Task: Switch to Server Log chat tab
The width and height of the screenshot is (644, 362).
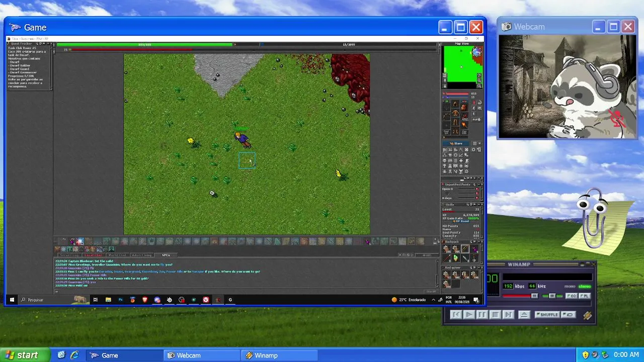Action: point(69,255)
